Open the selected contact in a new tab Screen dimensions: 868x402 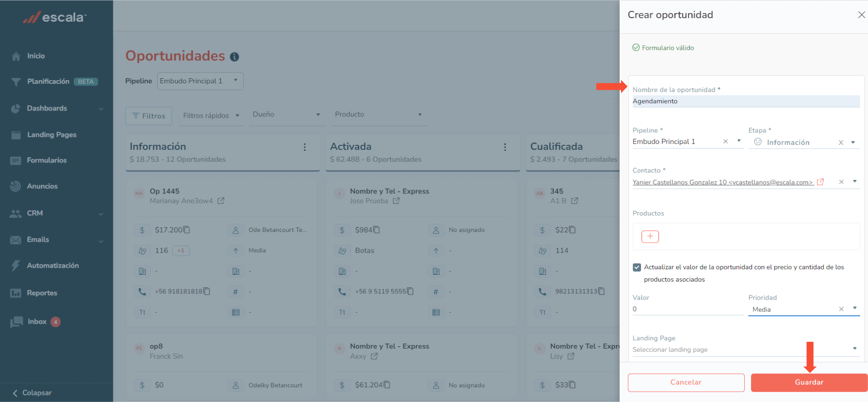820,182
